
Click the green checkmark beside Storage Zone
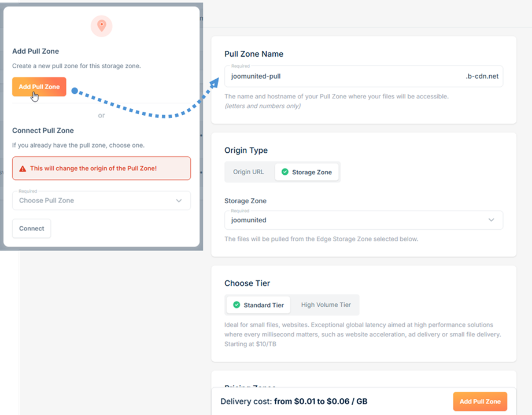(285, 172)
